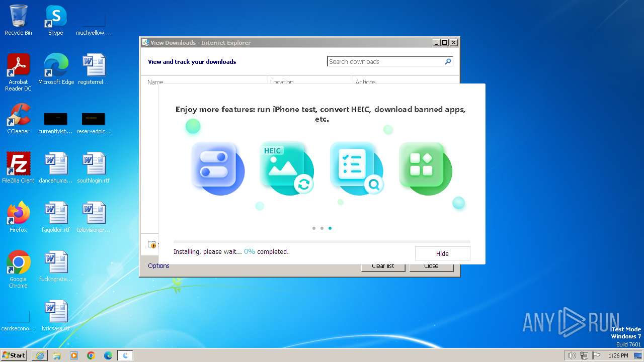
Task: Click the green apps grid feature icon
Action: [x=426, y=168]
